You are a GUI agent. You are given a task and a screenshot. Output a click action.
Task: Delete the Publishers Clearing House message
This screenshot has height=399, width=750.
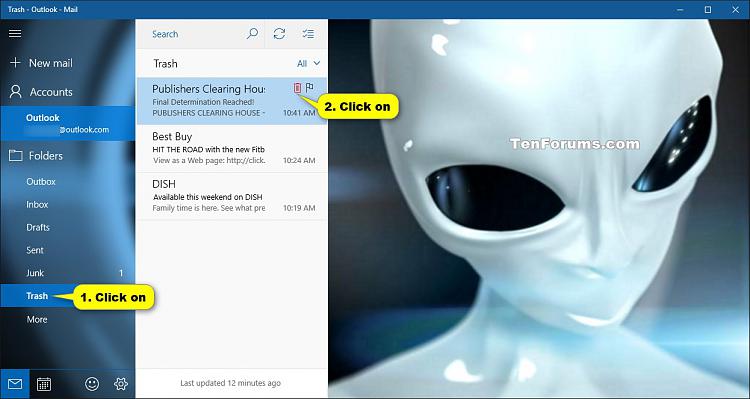click(298, 88)
